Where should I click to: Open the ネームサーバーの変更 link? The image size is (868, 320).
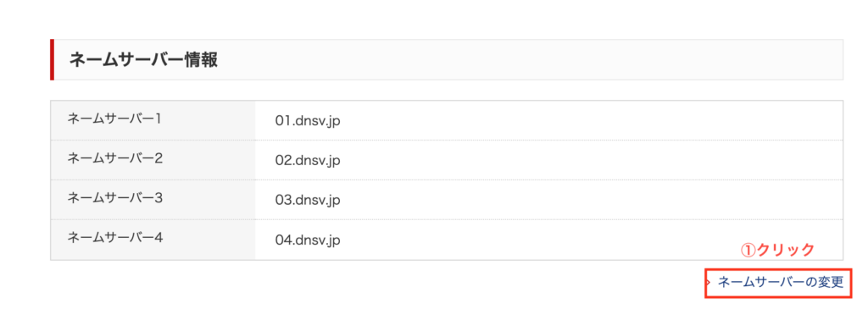tap(780, 283)
